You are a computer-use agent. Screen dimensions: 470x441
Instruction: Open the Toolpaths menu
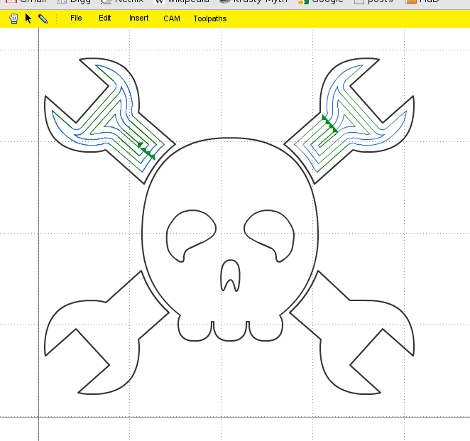(x=210, y=19)
